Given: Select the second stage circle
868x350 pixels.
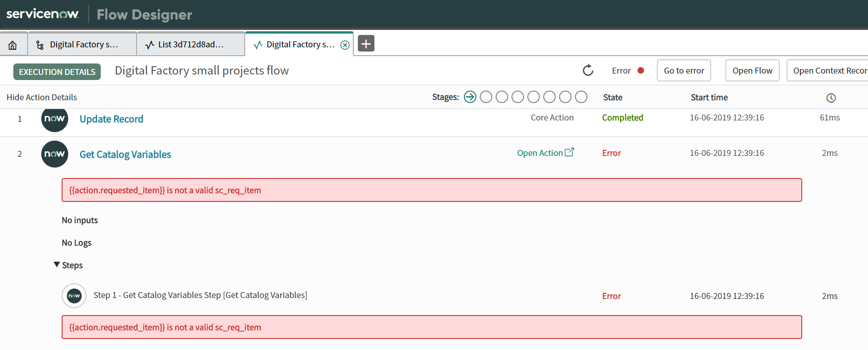Looking at the screenshot, I should tap(486, 97).
